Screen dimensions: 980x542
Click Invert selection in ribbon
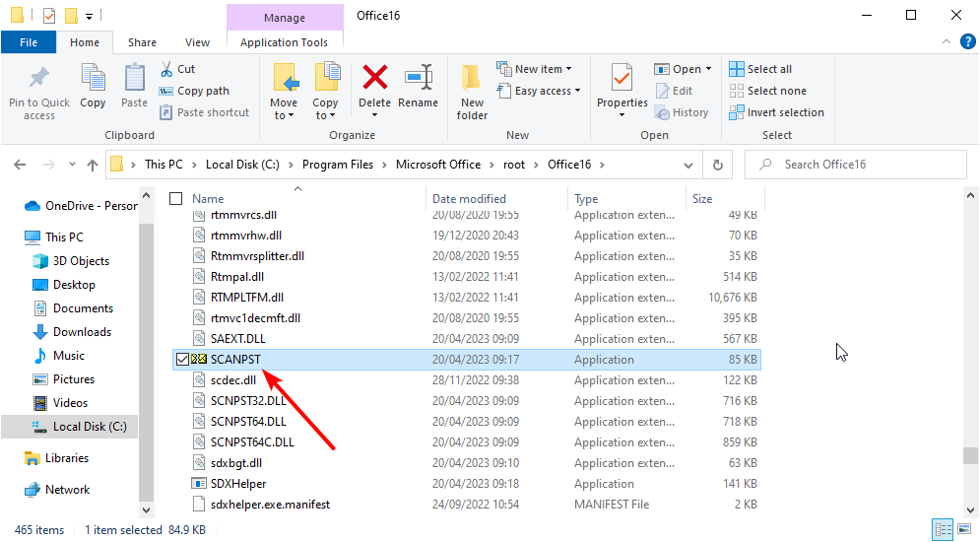777,112
